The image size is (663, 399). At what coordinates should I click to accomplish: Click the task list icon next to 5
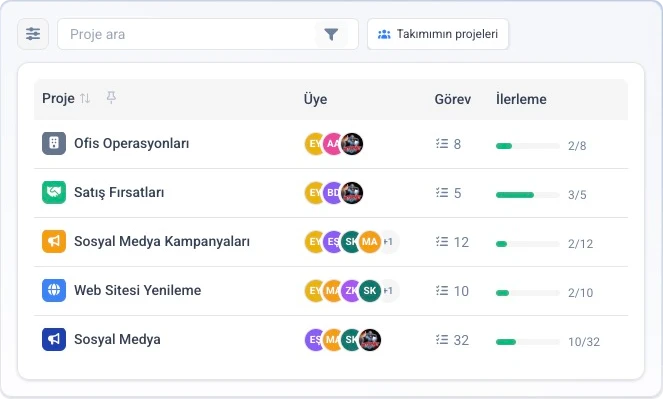[x=442, y=193]
